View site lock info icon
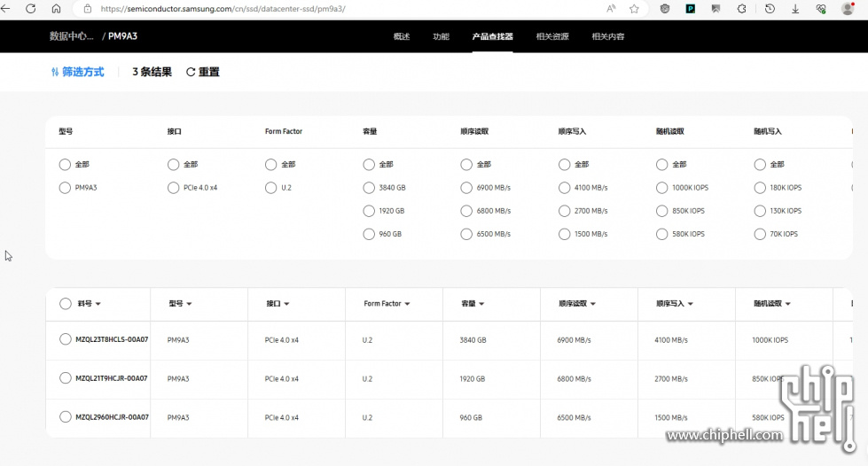 point(88,9)
